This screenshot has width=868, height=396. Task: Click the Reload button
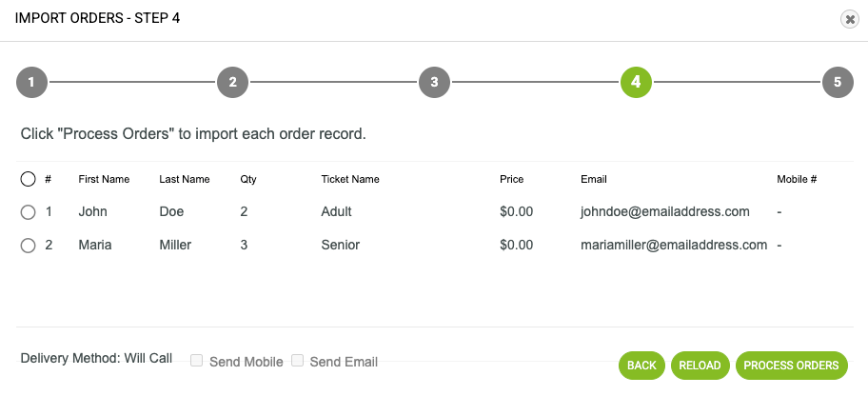(x=700, y=366)
